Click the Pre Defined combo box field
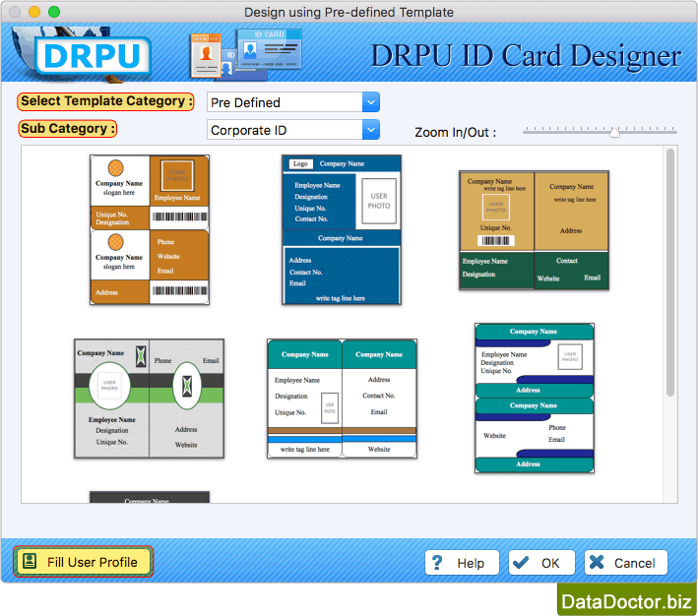This screenshot has width=698, height=616. (x=293, y=102)
